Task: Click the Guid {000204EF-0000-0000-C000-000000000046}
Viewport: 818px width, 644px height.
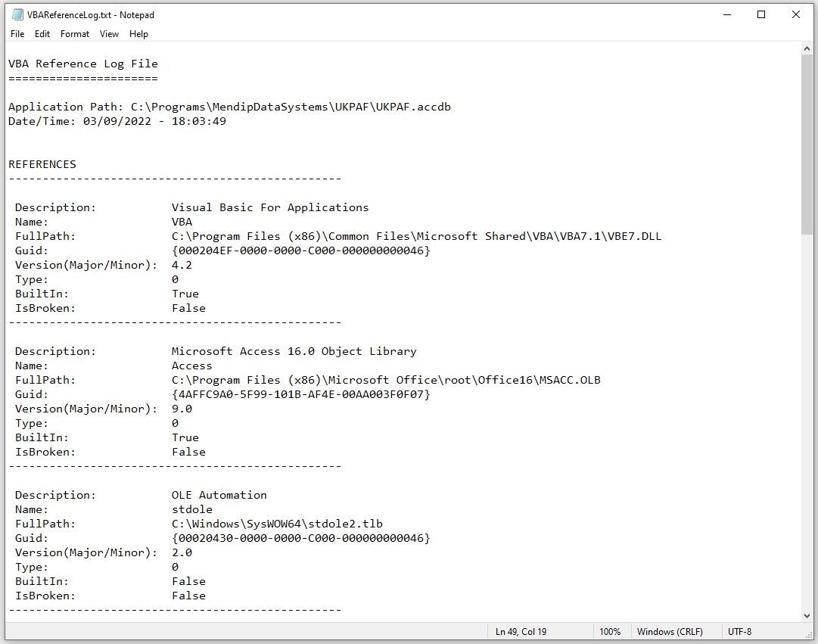Action: point(301,251)
